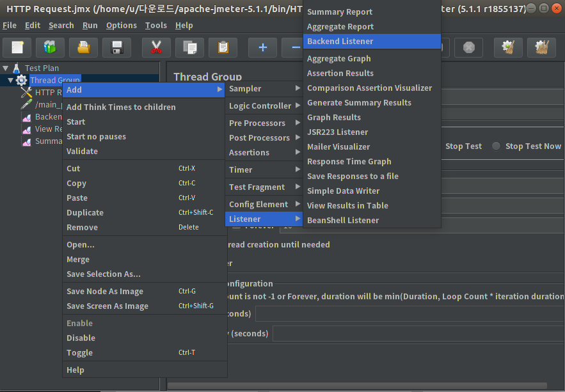
Task: Expand the Timer submenu
Action: pyautogui.click(x=264, y=170)
